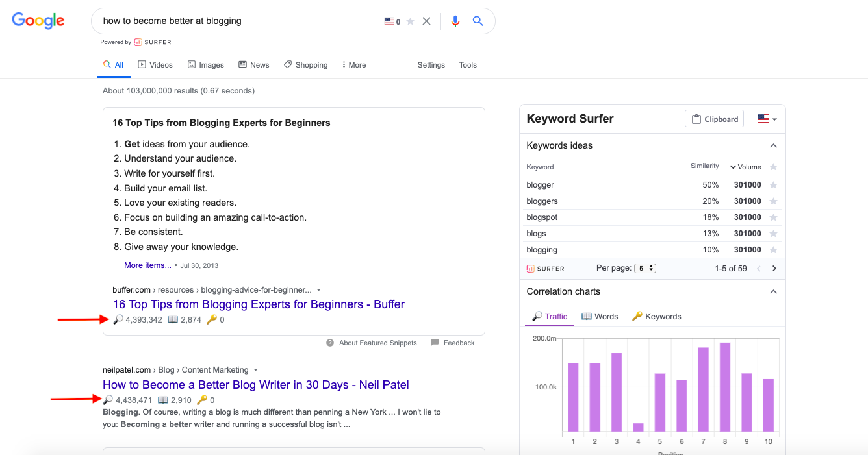
Task: Click the X icon to clear the search
Action: tap(426, 21)
